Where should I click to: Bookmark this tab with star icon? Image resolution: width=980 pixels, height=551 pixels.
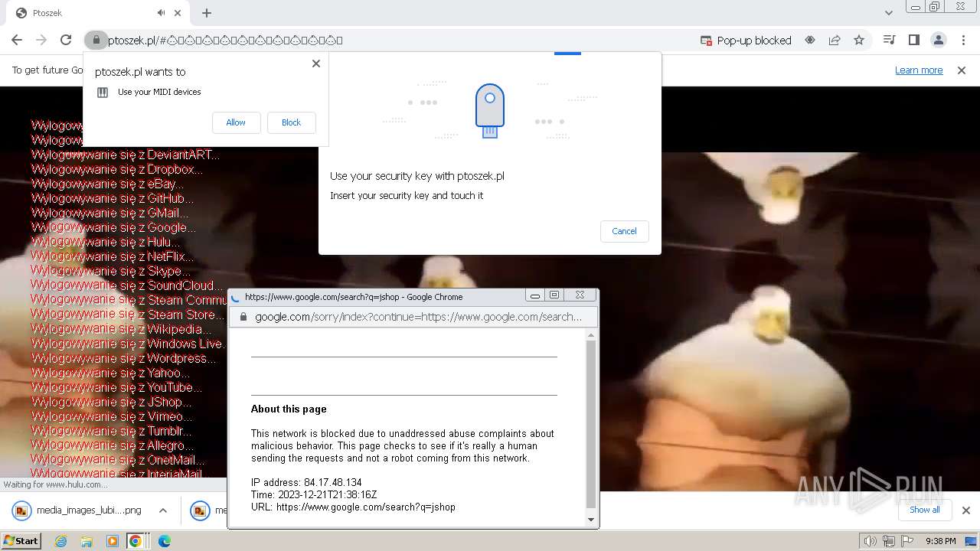tap(859, 41)
